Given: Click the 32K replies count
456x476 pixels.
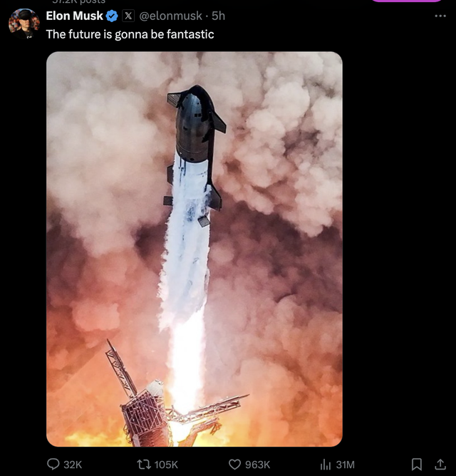Looking at the screenshot, I should 73,464.
